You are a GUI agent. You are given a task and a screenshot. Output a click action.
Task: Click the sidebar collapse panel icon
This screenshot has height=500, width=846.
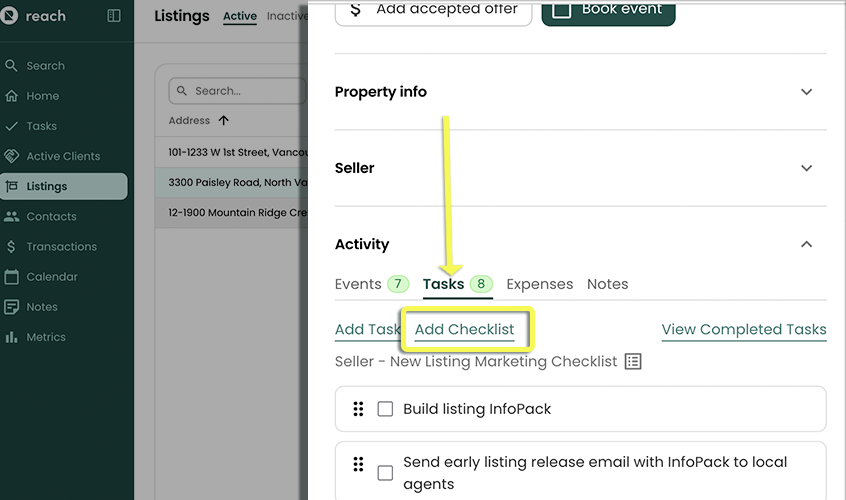[x=114, y=16]
